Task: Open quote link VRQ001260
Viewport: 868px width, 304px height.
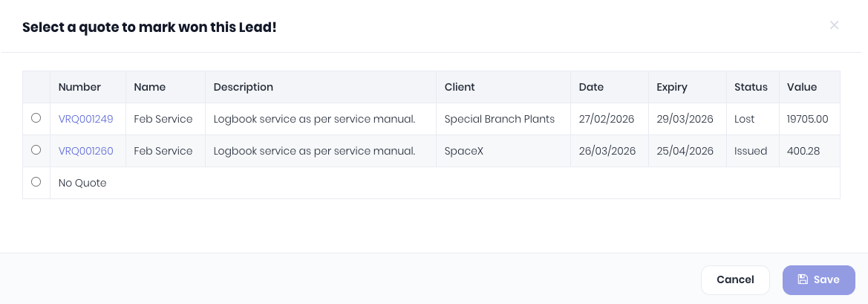Action: point(85,151)
